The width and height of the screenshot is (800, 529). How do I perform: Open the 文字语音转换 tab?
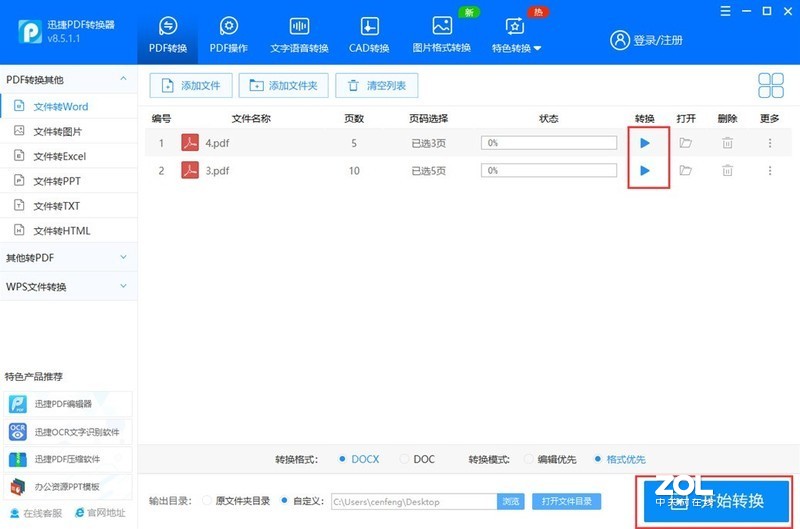[299, 35]
